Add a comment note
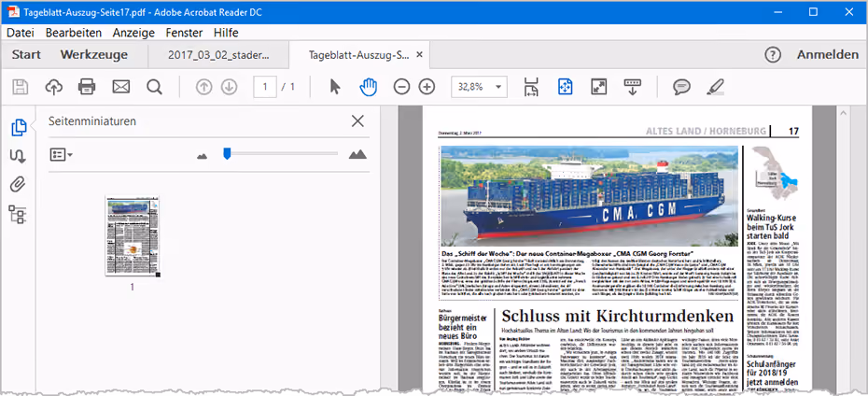868x396 pixels. point(681,87)
